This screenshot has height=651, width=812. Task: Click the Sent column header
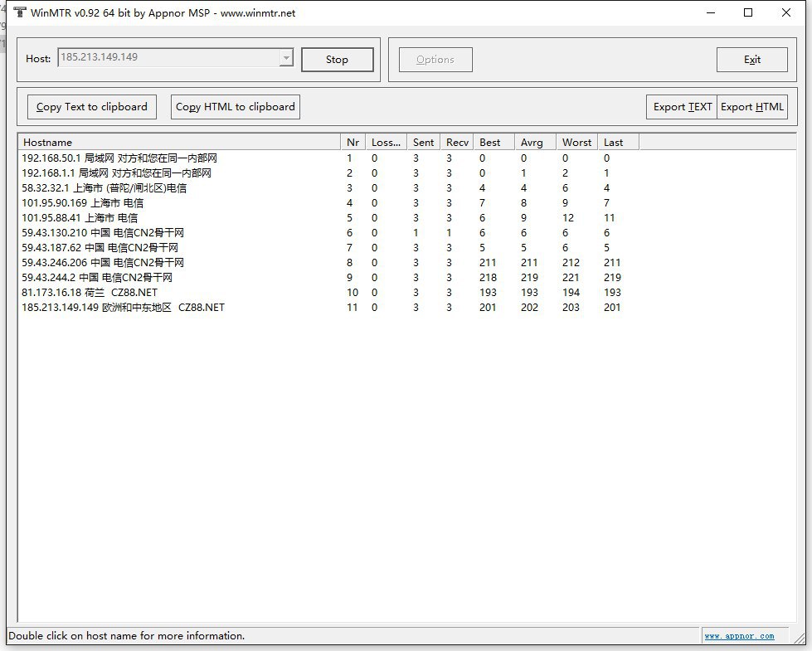click(423, 143)
